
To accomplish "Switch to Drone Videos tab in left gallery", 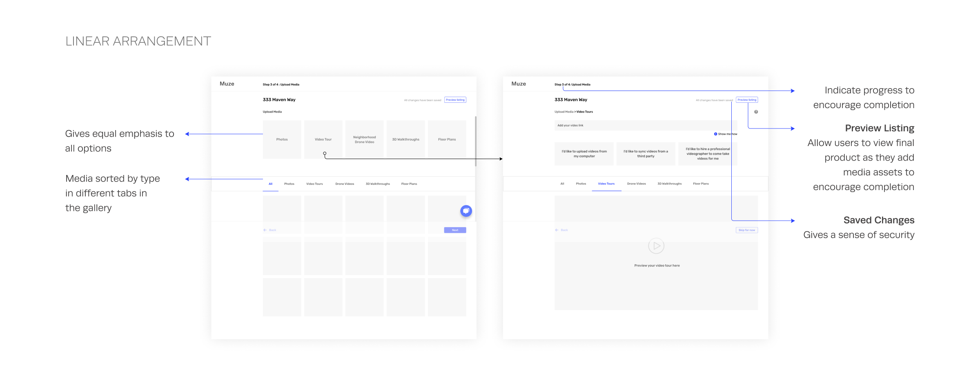I will 345,184.
